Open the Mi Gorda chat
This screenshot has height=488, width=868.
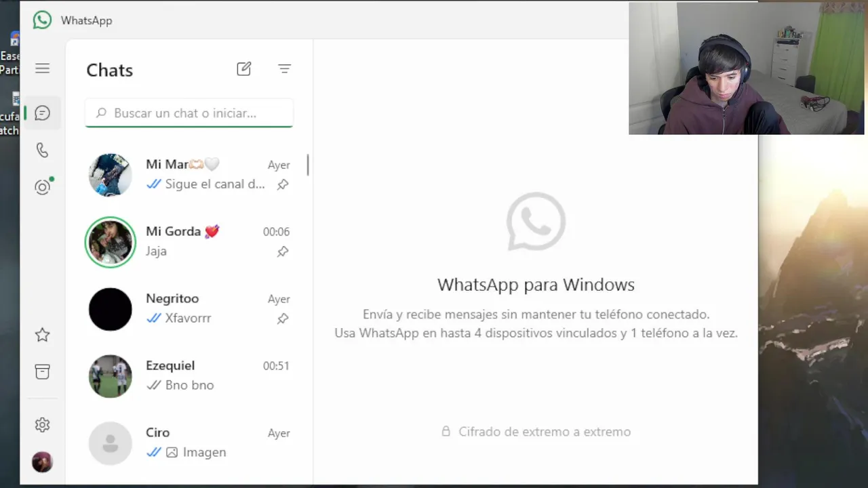(x=189, y=242)
